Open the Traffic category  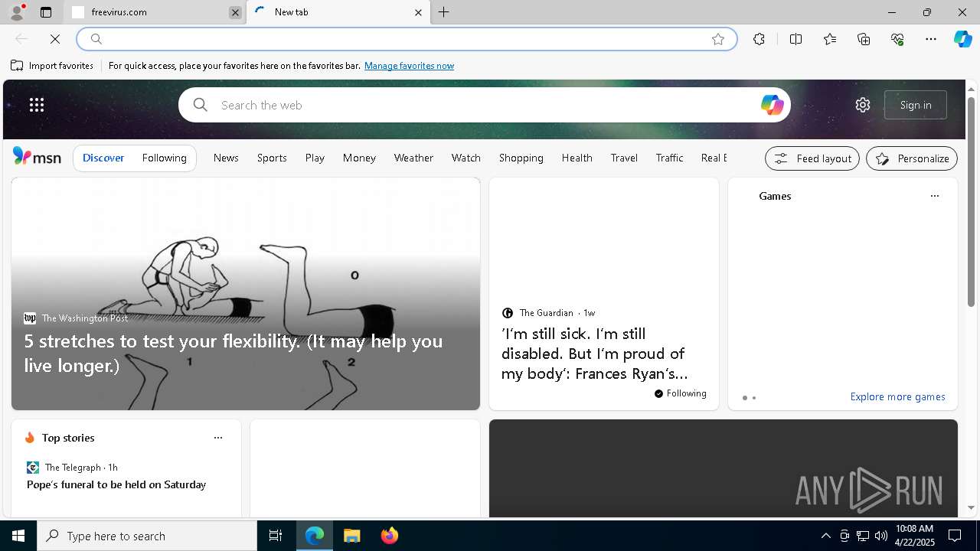[669, 158]
